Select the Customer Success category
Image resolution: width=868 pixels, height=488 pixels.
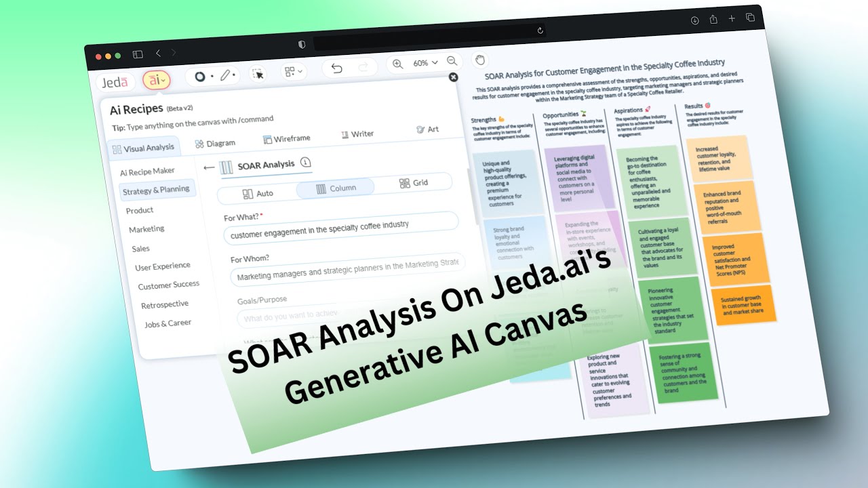tap(169, 285)
